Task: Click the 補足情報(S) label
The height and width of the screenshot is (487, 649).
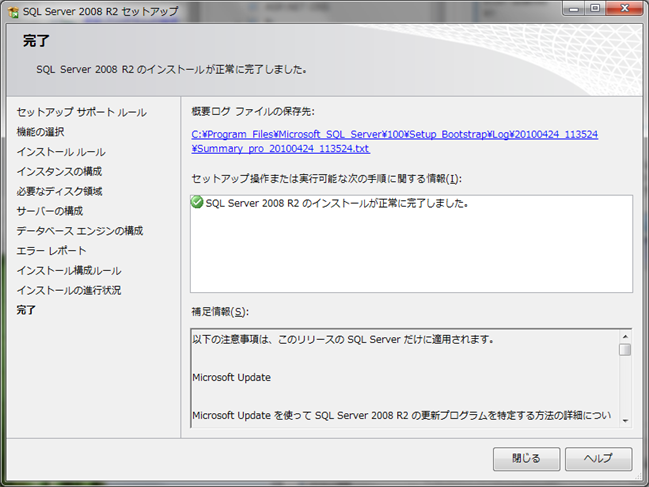Action: (x=220, y=312)
